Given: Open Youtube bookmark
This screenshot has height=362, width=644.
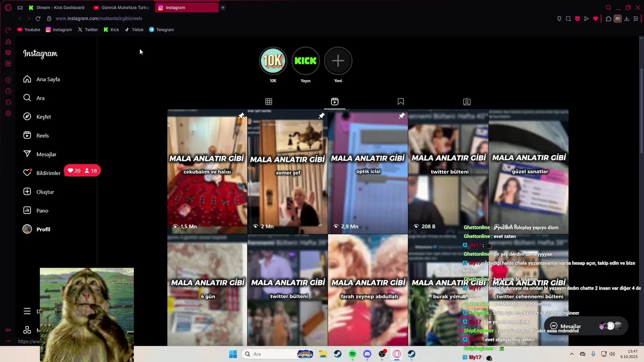Looking at the screenshot, I should (29, 30).
